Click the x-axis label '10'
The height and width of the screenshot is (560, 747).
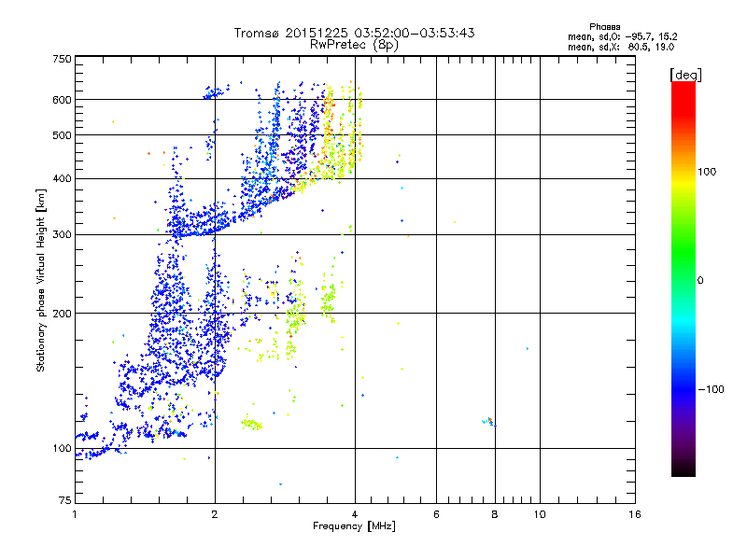(x=540, y=514)
